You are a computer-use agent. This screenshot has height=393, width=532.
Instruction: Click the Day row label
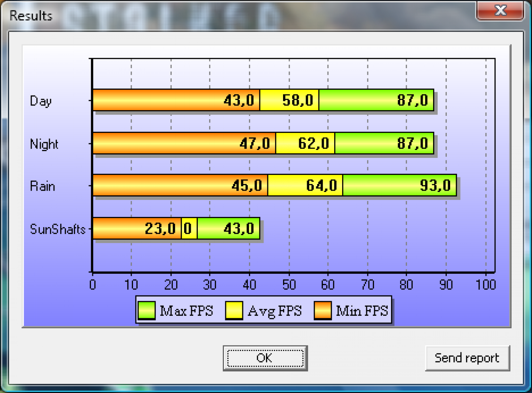click(41, 101)
